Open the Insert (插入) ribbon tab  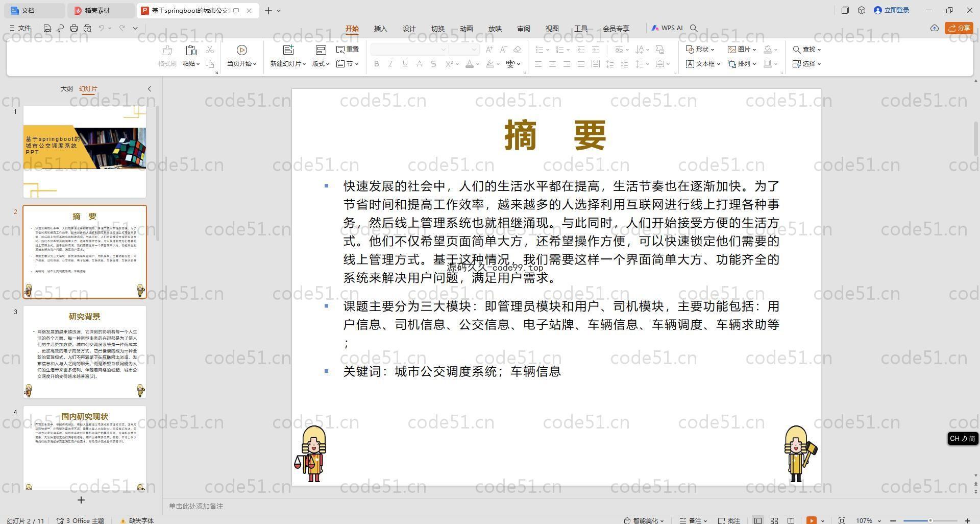(381, 29)
